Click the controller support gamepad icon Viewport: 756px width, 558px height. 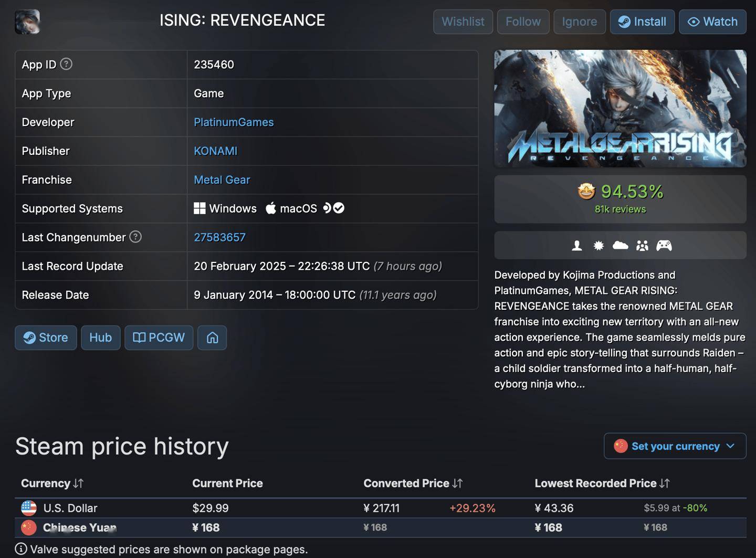[664, 245]
